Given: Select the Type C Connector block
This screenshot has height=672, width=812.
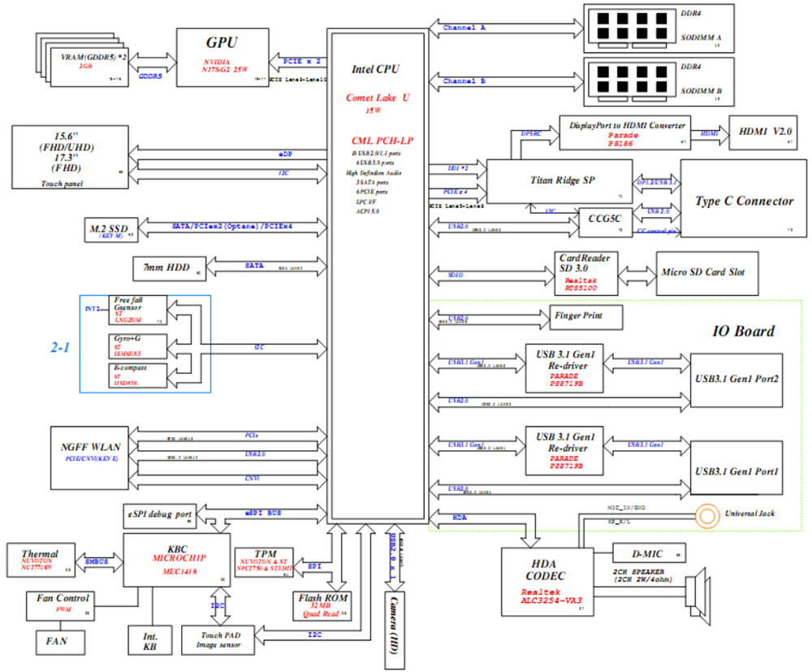Looking at the screenshot, I should pos(744,198).
